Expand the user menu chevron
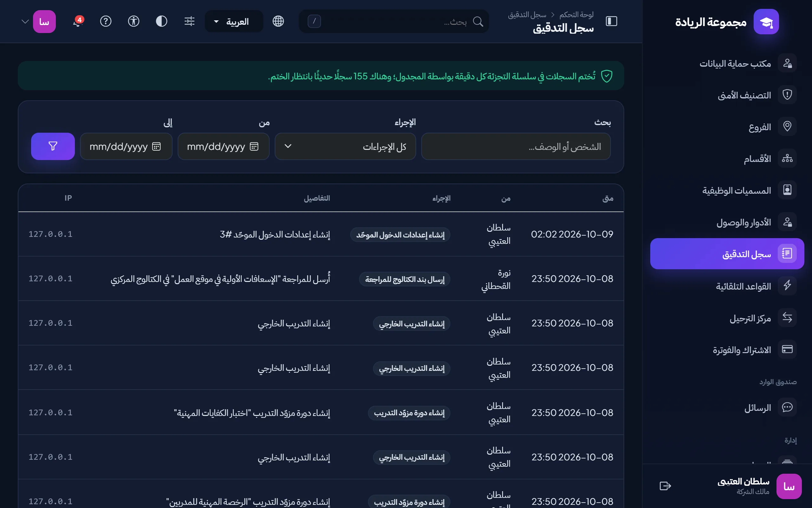Screen dimensions: 812x508 point(25,22)
